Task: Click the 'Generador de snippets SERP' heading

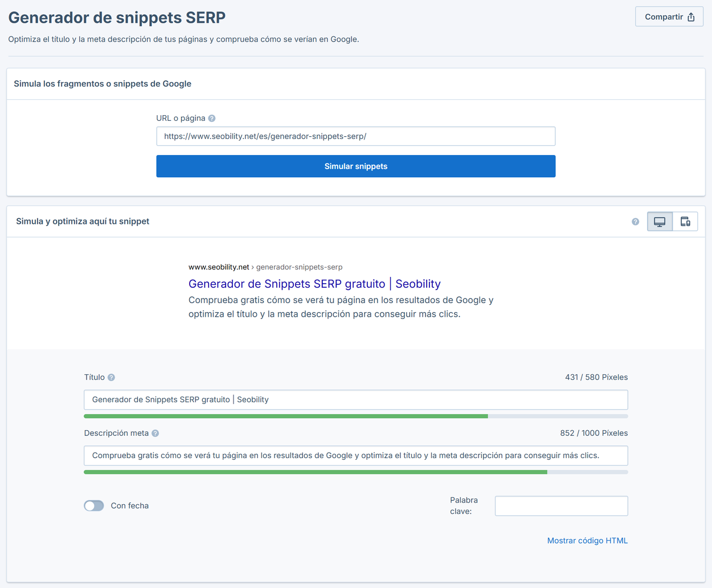Action: (117, 18)
